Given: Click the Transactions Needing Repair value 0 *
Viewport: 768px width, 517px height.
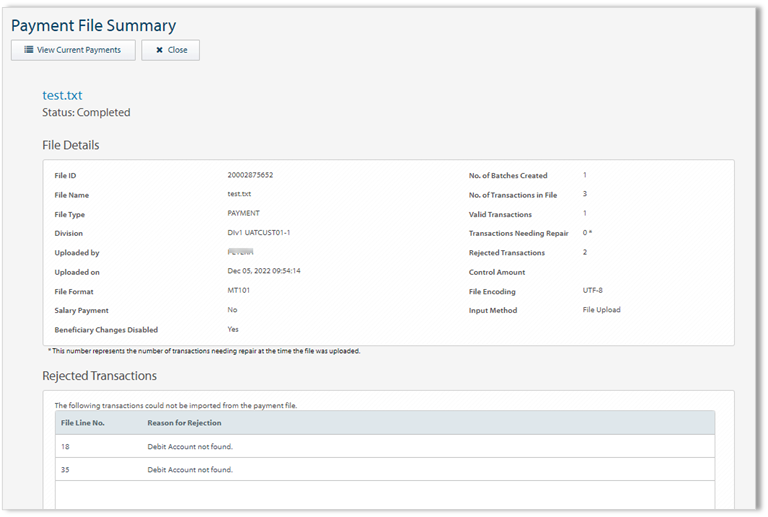Looking at the screenshot, I should pos(588,233).
